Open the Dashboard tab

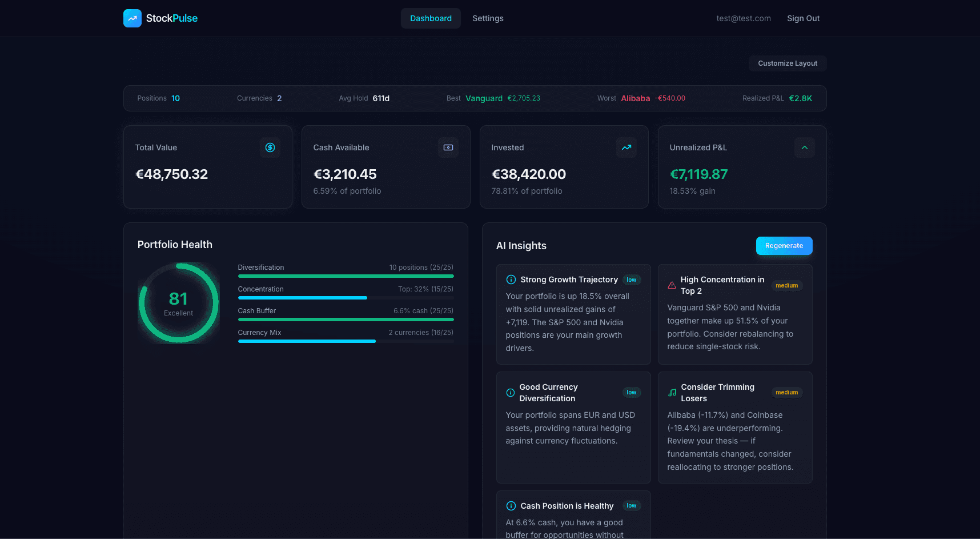tap(431, 18)
